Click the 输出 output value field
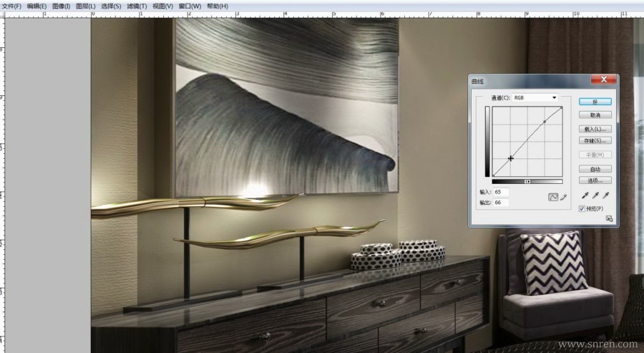 (x=501, y=203)
